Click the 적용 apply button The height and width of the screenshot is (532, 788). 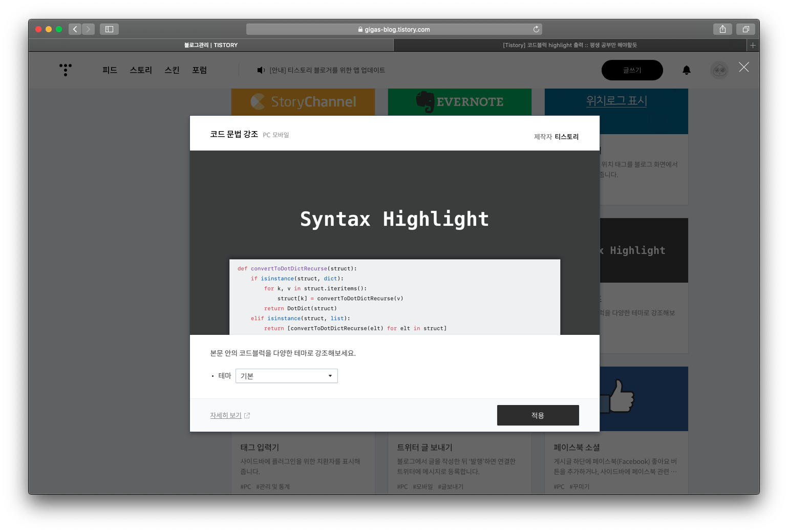point(538,415)
